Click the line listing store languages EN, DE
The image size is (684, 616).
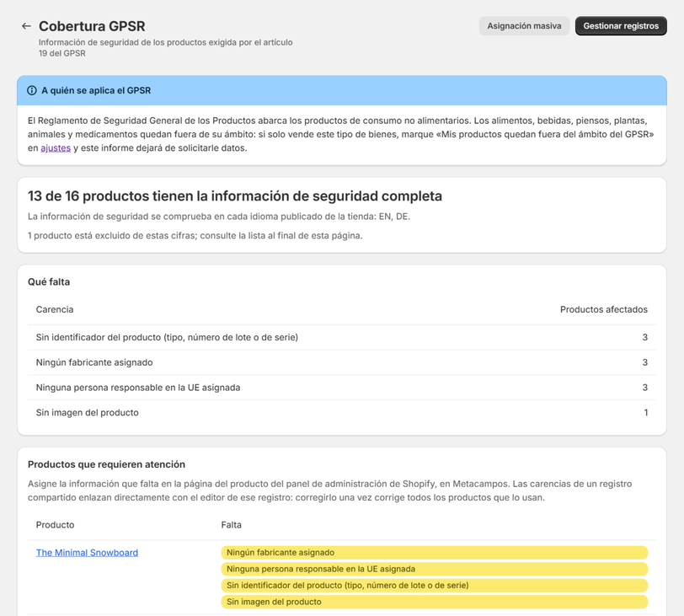(218, 217)
